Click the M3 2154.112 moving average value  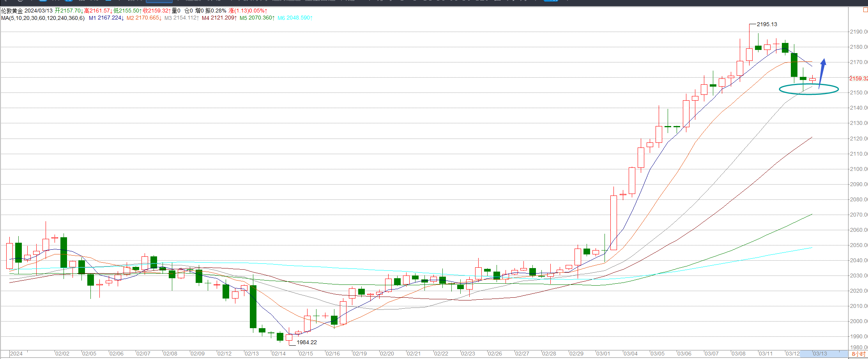182,18
